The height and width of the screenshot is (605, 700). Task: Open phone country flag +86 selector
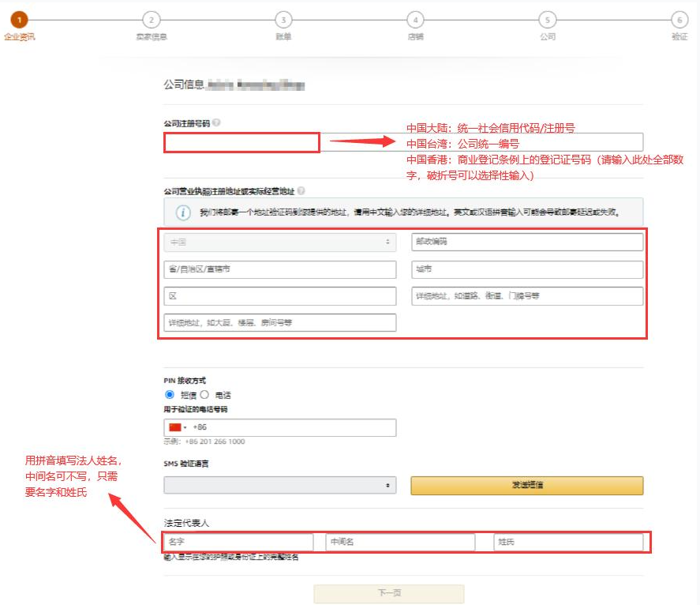point(178,427)
